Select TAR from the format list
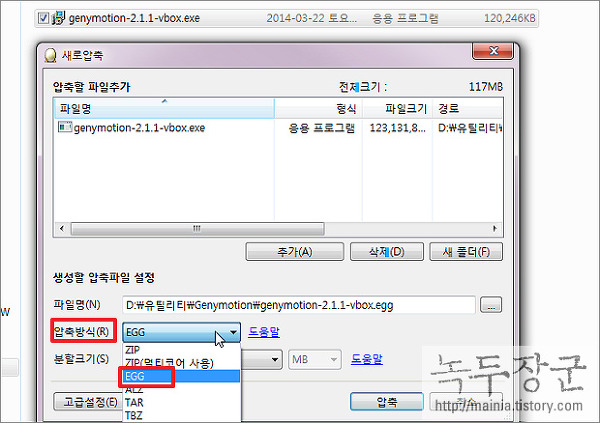Screen dimensions: 600x423 tap(134, 402)
